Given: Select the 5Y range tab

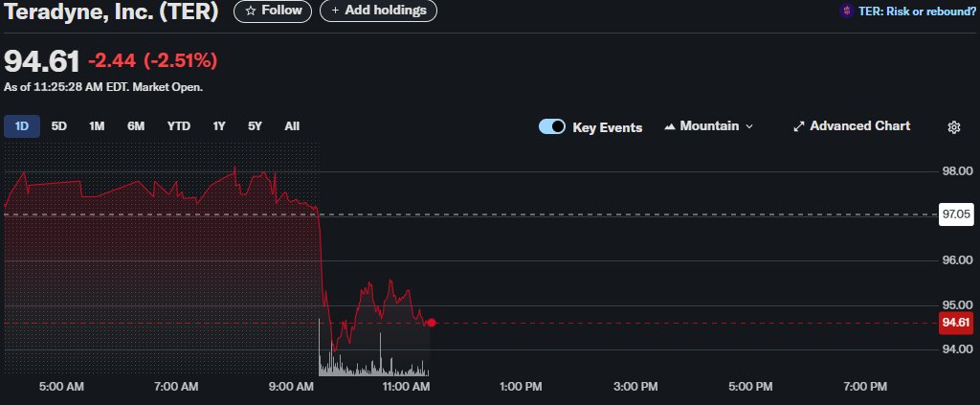Looking at the screenshot, I should click(255, 126).
